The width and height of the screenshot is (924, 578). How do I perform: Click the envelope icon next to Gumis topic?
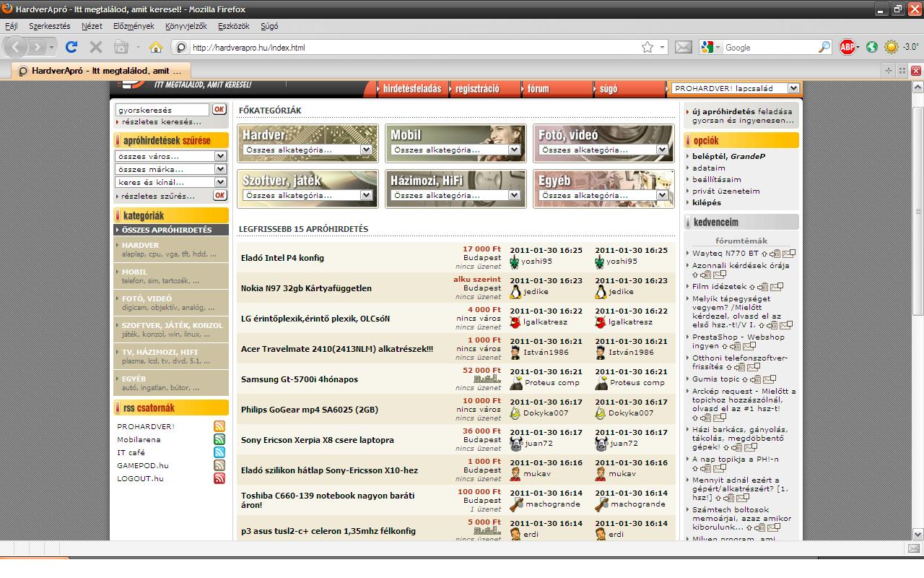(x=770, y=379)
